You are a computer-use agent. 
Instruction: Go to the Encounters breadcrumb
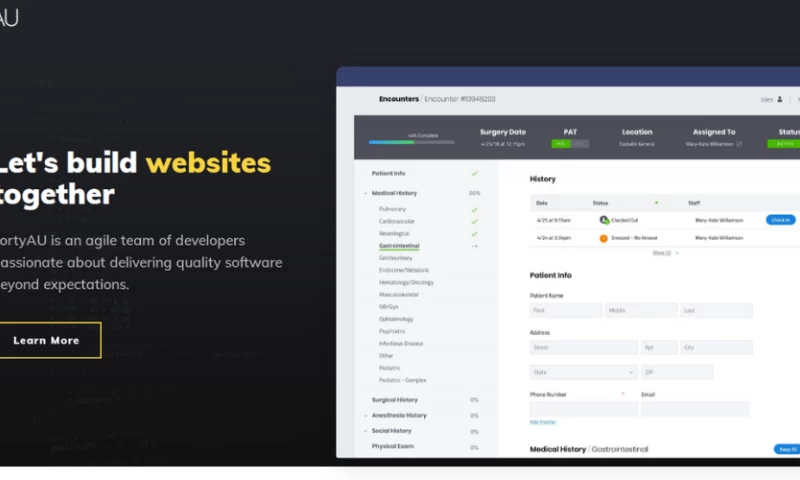(399, 99)
